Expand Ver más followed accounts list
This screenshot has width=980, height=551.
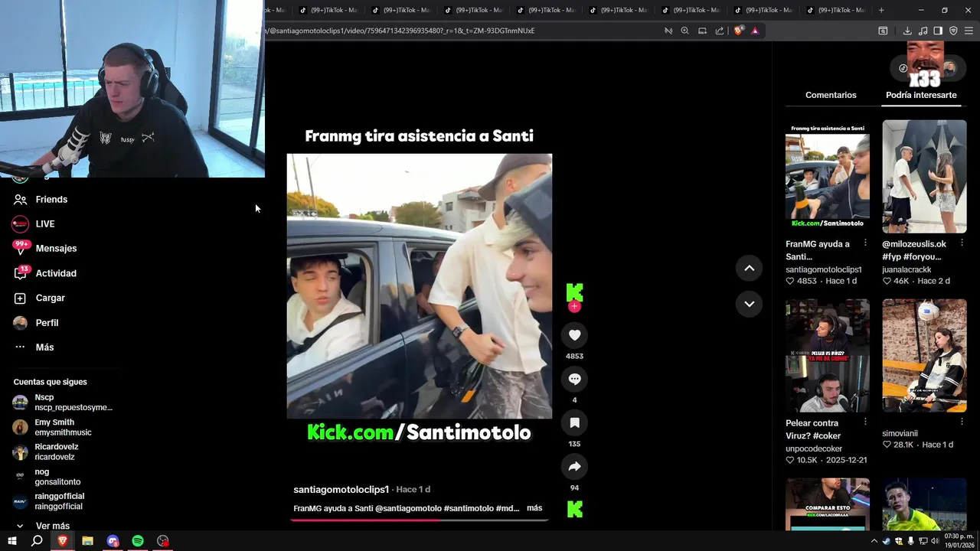point(43,526)
